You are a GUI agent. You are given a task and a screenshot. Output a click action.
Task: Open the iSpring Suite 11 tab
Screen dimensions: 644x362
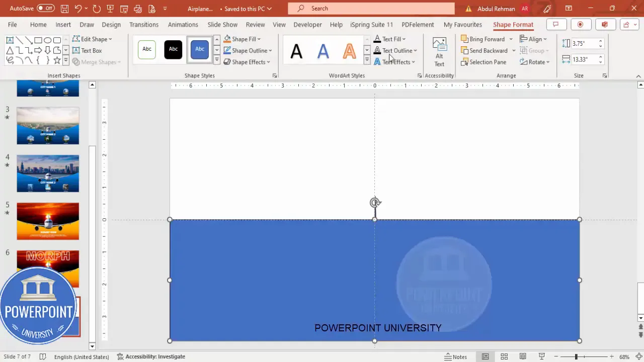[x=371, y=24]
